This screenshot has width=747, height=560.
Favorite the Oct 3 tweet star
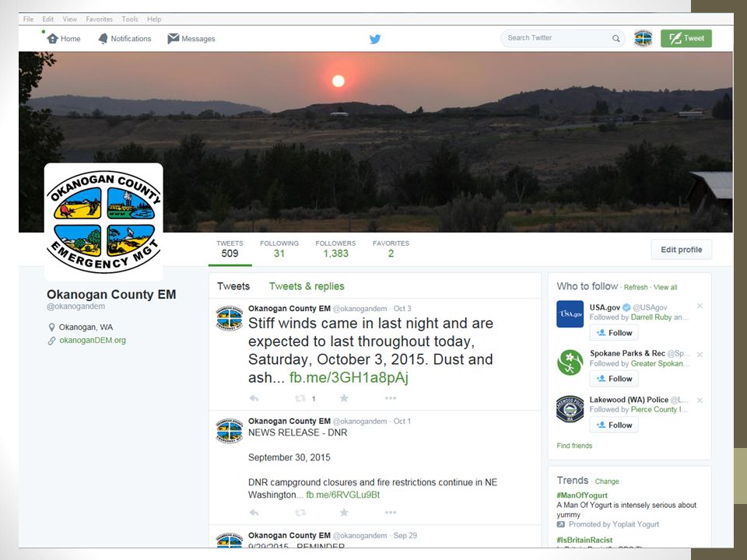[x=344, y=398]
